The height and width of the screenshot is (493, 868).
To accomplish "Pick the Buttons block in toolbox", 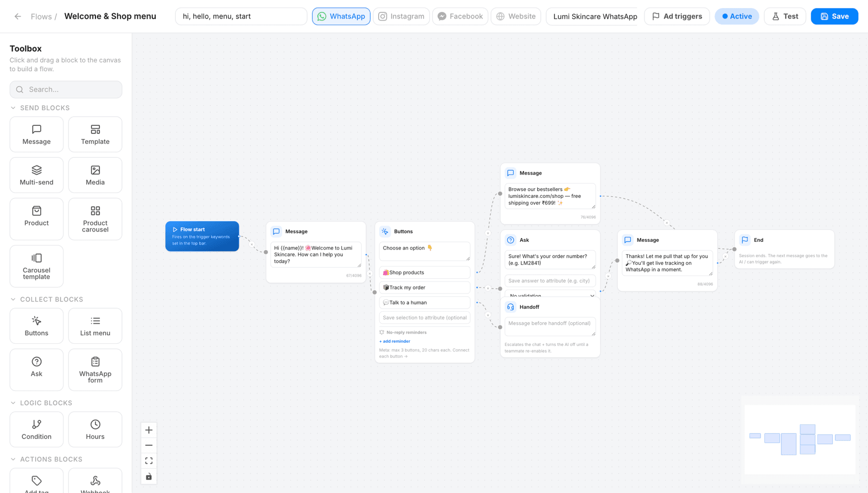I will pos(36,326).
